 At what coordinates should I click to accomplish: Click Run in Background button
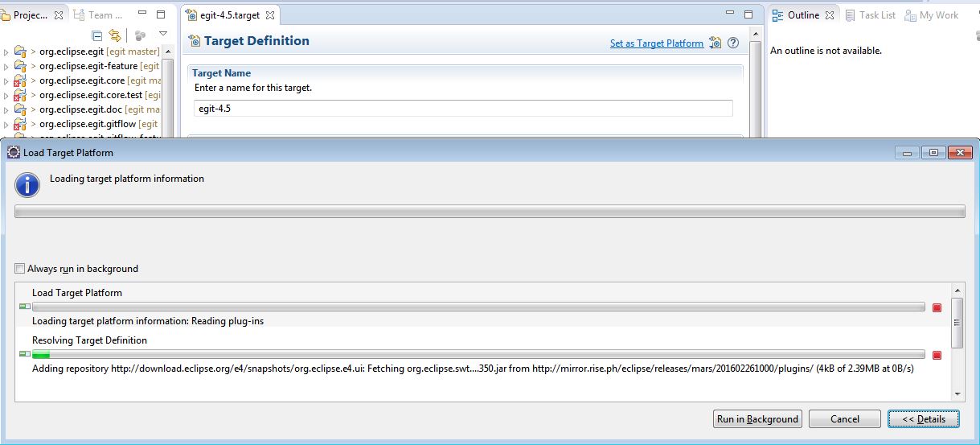pyautogui.click(x=757, y=418)
